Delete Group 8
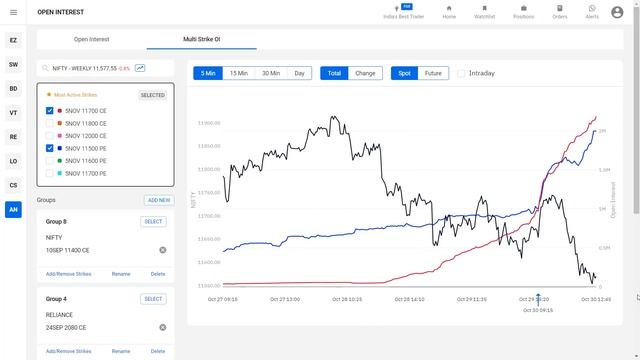 (x=158, y=274)
